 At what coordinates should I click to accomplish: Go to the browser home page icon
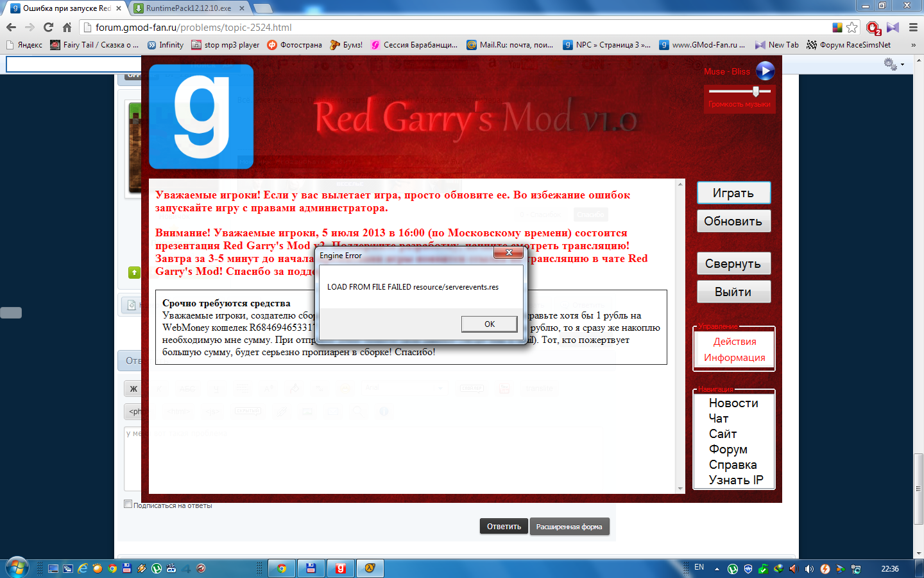point(67,27)
